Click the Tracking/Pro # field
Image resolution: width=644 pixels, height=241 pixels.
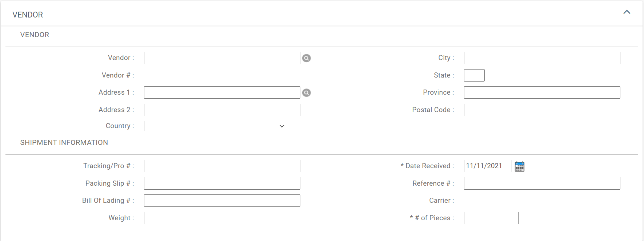(222, 166)
